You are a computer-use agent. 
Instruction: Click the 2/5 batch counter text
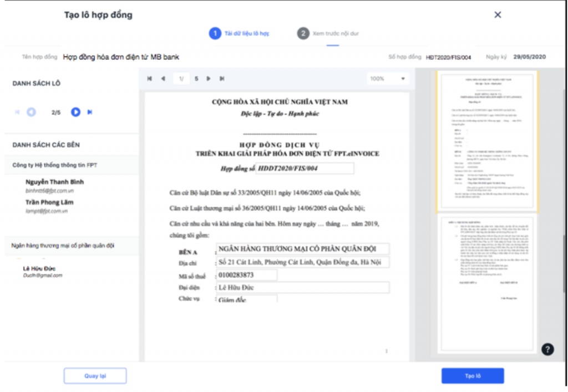[x=56, y=113]
